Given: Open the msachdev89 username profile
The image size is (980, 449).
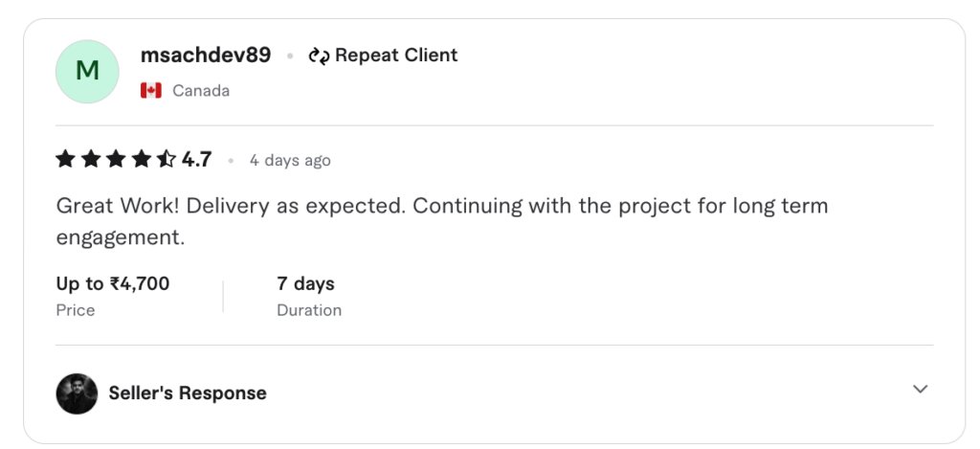Looking at the screenshot, I should (x=206, y=56).
